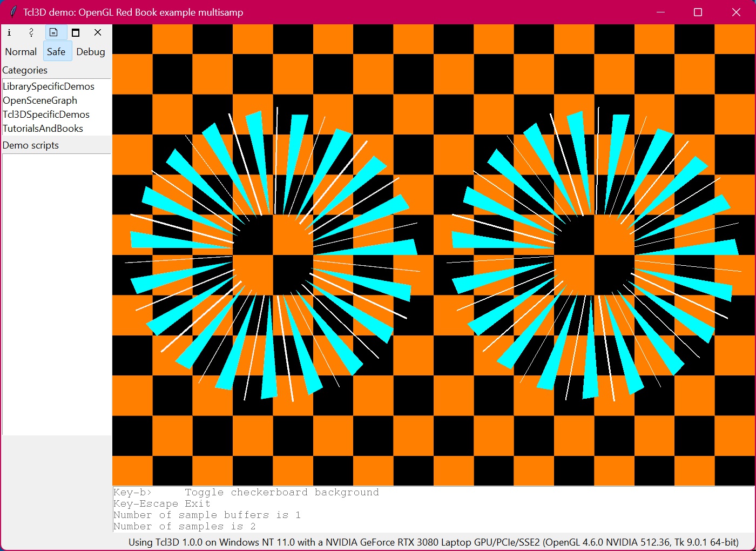Click the 'Key-b> Toggle checkerboard background' line
Viewport: 756px width, 551px height.
pos(246,492)
